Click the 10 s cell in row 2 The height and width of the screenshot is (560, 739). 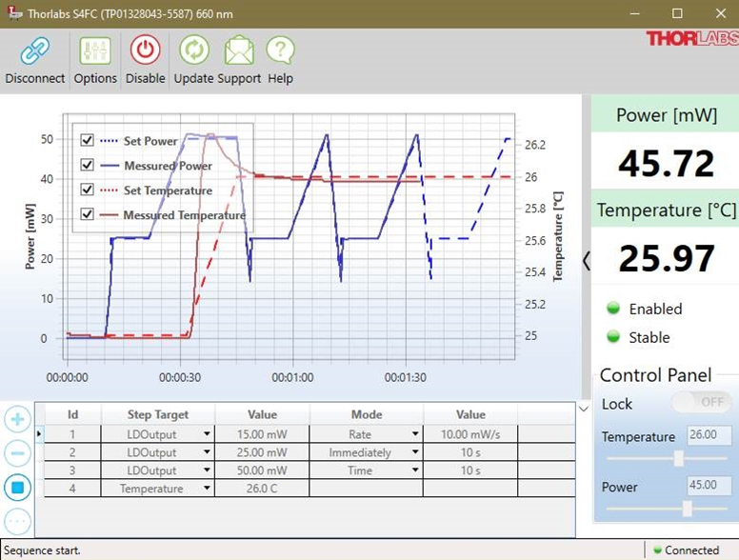(x=470, y=452)
